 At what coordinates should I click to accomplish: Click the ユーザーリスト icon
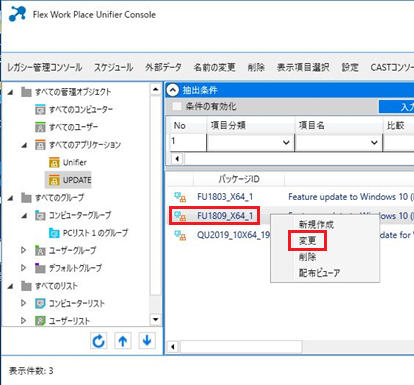click(40, 321)
